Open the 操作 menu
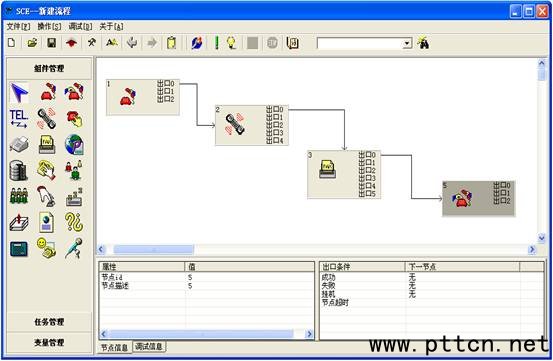This screenshot has height=361, width=553. [49, 26]
